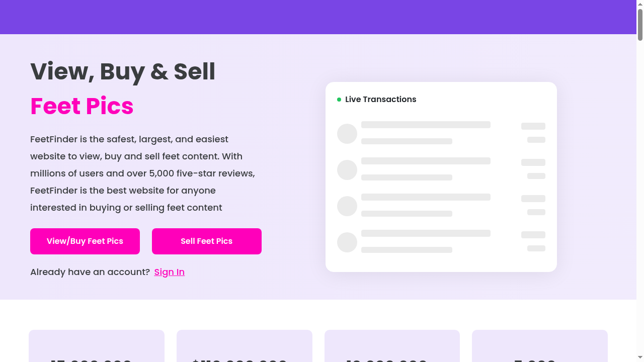Screen dimensions: 644x362
Task: Click the purple navigation bar at the top
Action: click(x=317, y=17)
